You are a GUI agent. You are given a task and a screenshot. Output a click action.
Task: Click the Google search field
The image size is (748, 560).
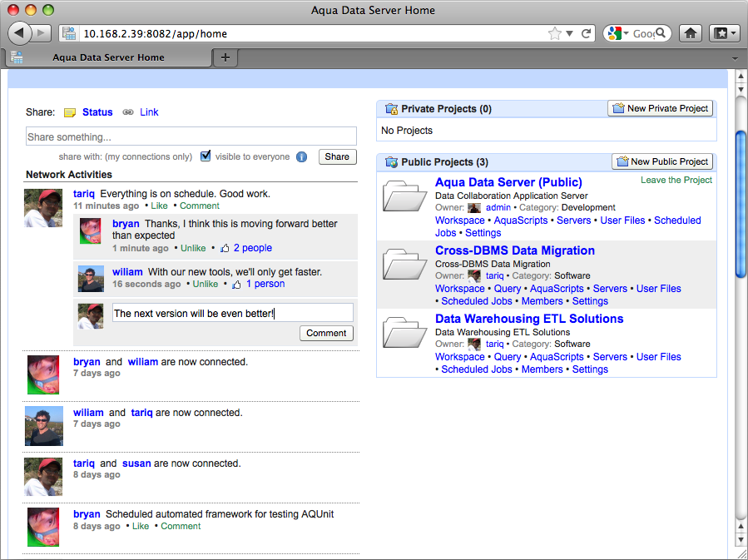point(643,33)
